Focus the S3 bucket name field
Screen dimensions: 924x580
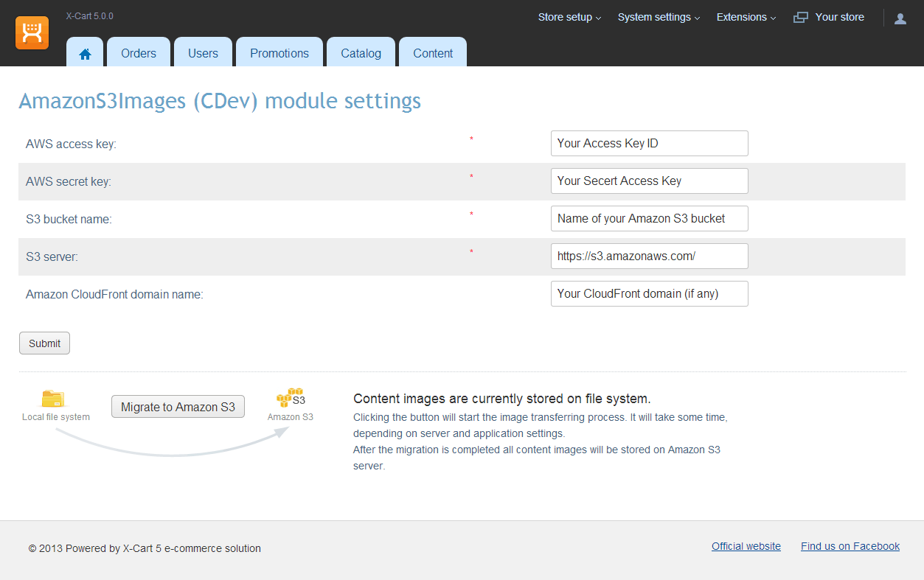click(x=650, y=219)
